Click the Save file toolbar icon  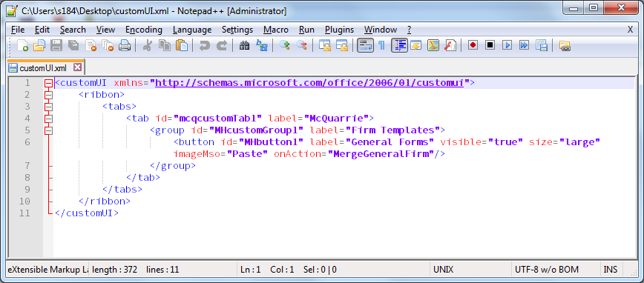click(x=56, y=45)
